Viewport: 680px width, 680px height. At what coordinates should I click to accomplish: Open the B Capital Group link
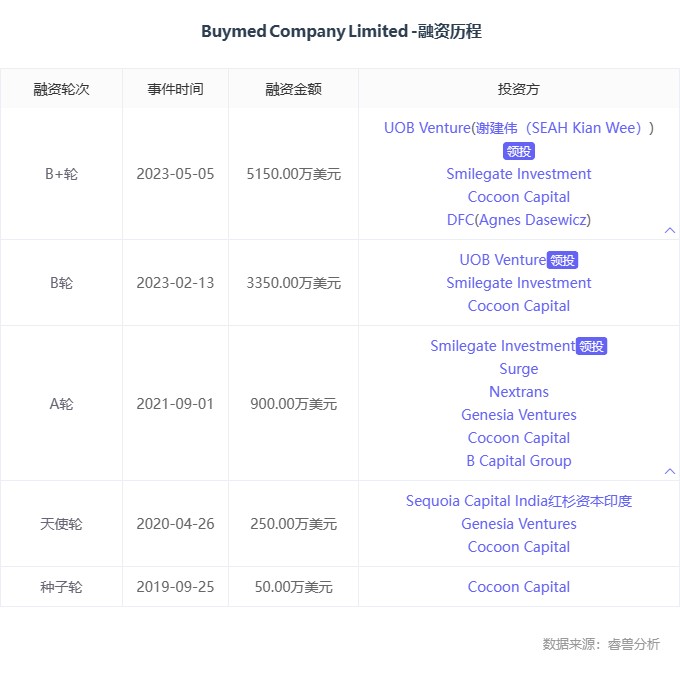click(x=518, y=461)
